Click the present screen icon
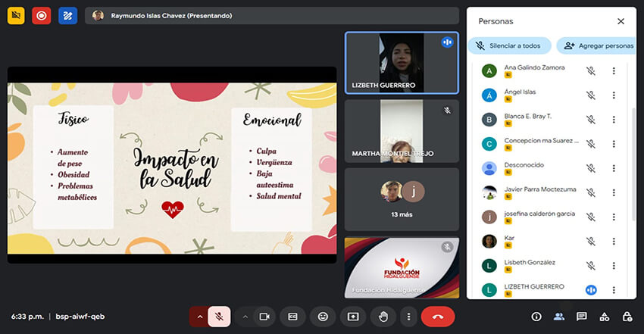The image size is (644, 334). 353,316
